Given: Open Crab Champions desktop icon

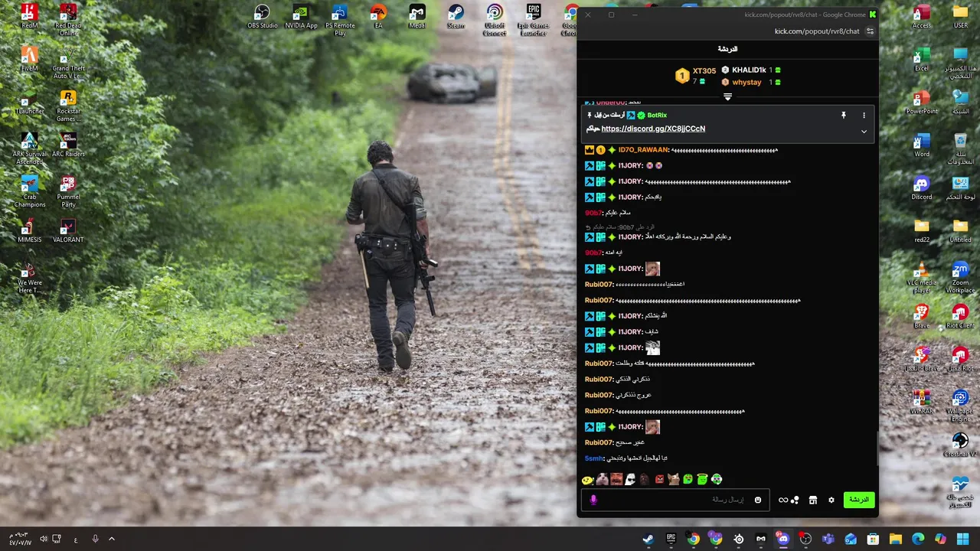Looking at the screenshot, I should click(x=29, y=191).
